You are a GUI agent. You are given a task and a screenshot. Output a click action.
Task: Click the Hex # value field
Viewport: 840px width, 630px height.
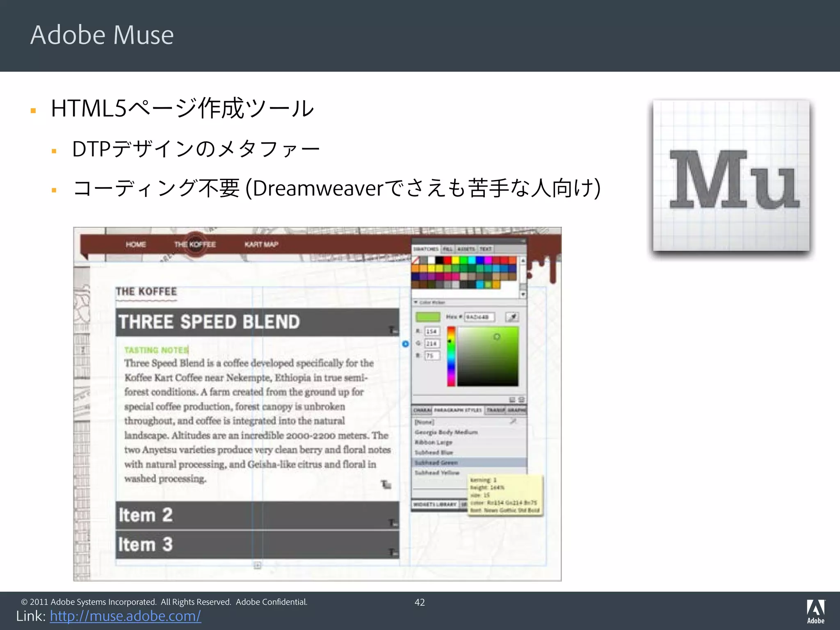(x=479, y=317)
